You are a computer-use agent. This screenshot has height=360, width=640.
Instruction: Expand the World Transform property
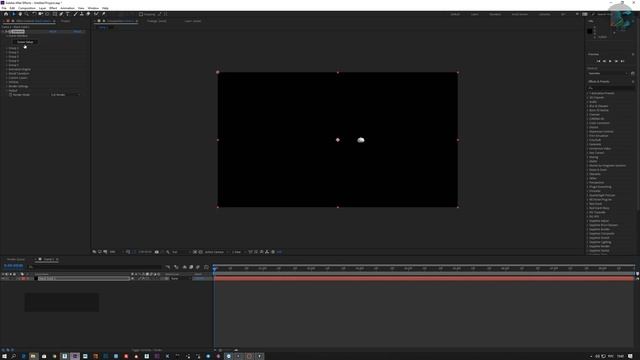pyautogui.click(x=7, y=73)
